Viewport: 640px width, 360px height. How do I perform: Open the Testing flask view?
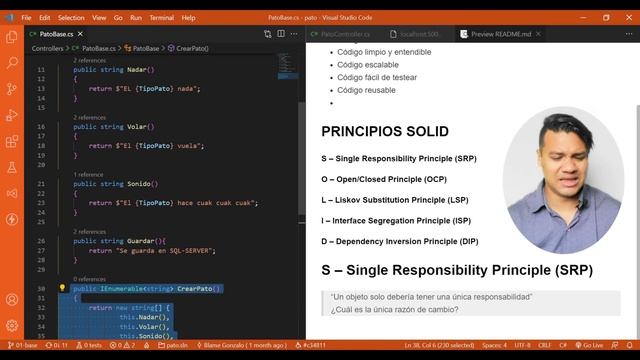pos(12,167)
